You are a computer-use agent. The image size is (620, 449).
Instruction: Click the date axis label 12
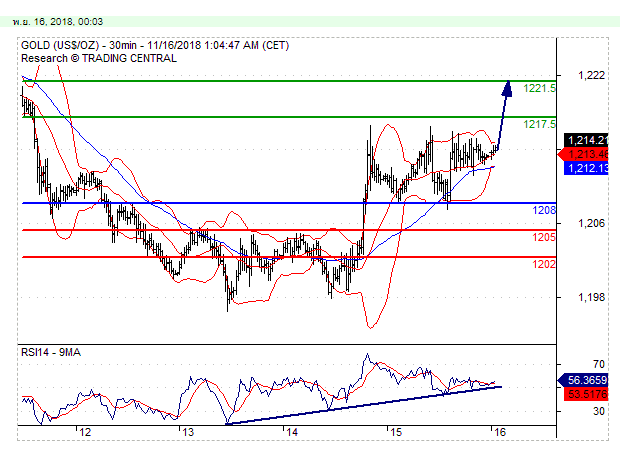point(85,432)
